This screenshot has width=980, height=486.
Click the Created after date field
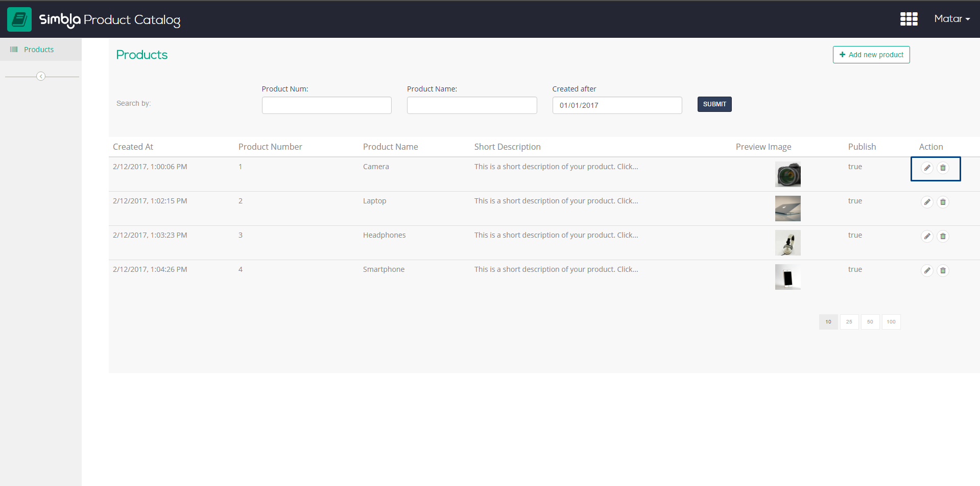pyautogui.click(x=617, y=105)
